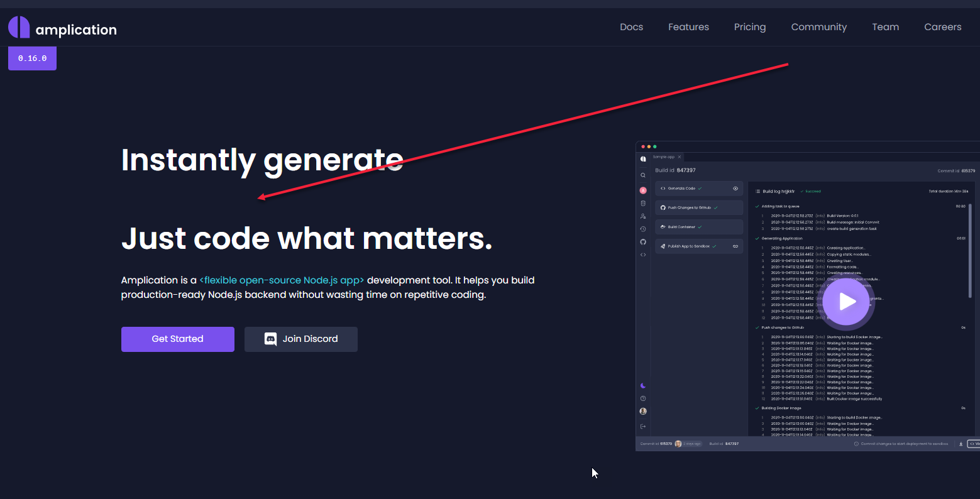The height and width of the screenshot is (499, 980).
Task: Click the database entities icon in preview sidebar
Action: [x=643, y=203]
